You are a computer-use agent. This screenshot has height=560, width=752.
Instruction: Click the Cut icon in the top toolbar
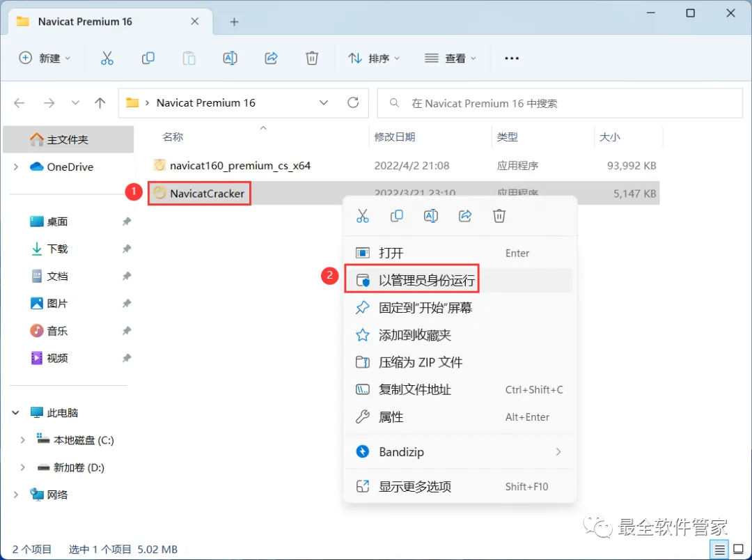point(107,58)
